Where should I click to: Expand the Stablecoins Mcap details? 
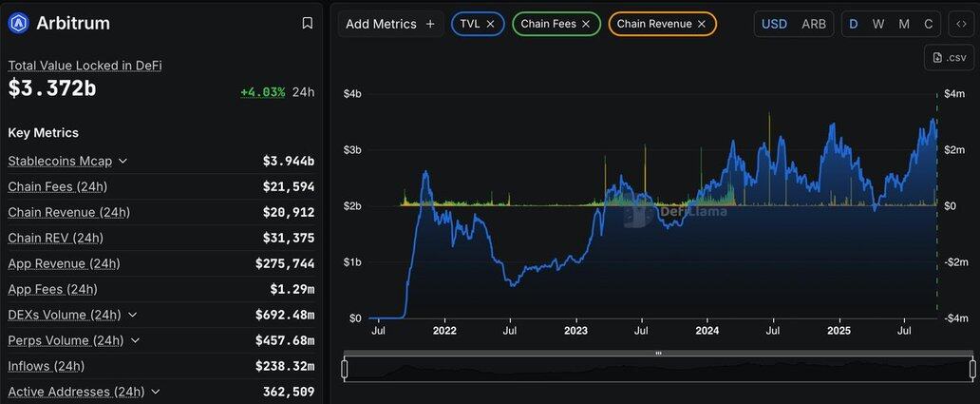point(122,161)
